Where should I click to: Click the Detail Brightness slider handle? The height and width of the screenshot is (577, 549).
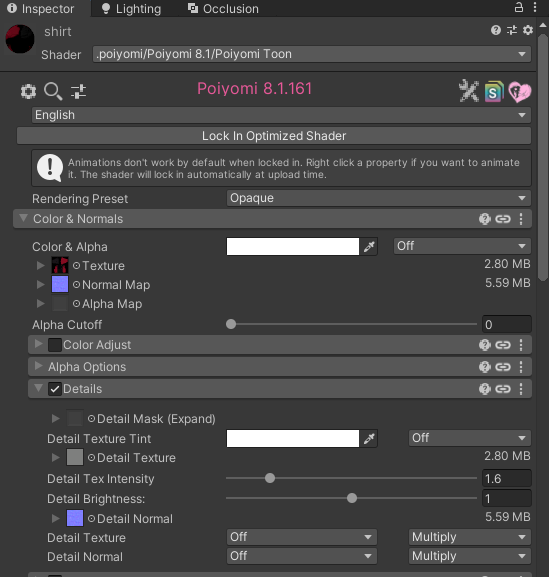point(352,498)
